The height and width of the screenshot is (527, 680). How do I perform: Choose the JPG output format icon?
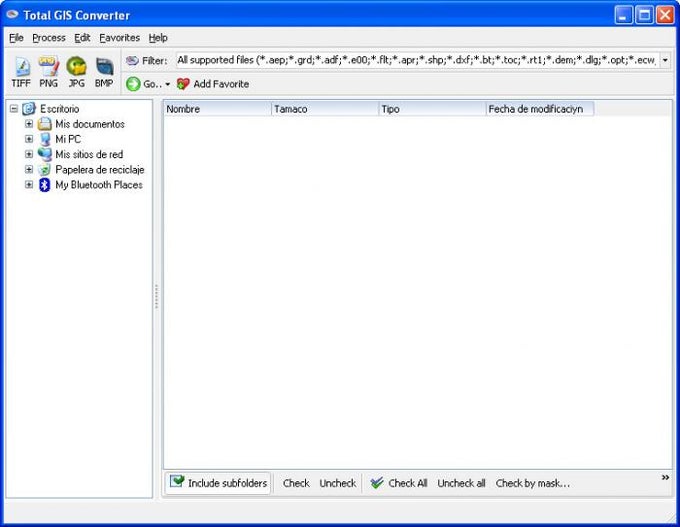click(76, 72)
